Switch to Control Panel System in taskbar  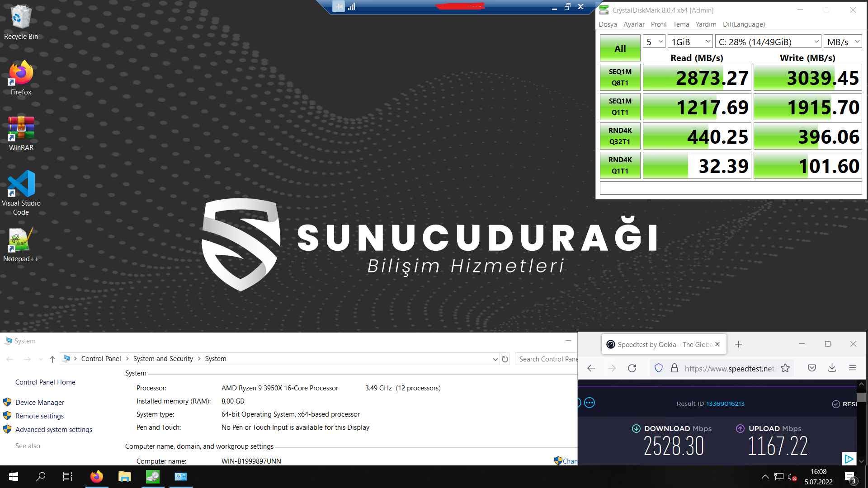[181, 477]
